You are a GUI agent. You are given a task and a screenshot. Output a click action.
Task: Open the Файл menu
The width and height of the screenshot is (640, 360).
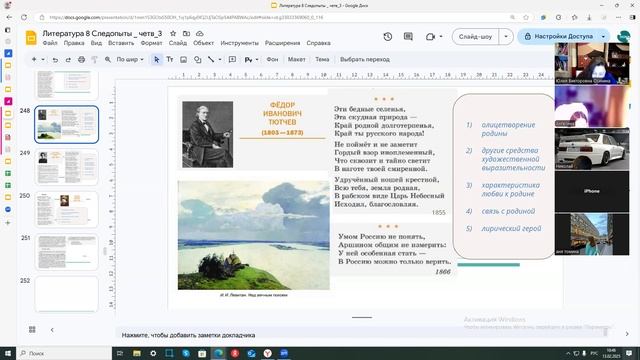tap(50, 43)
